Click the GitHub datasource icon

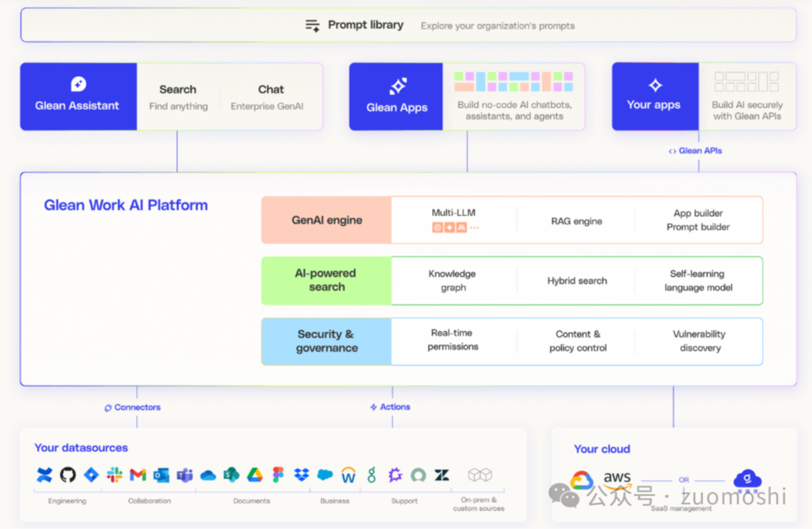(68, 475)
